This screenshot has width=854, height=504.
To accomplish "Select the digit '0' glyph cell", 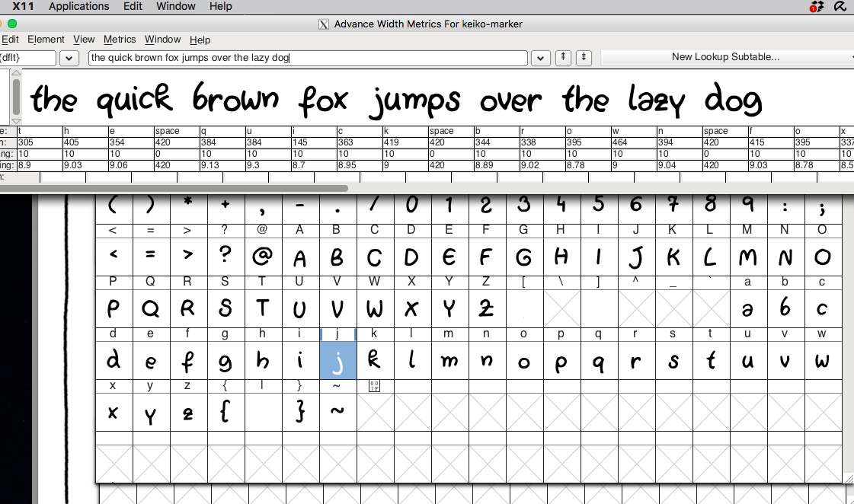I will pyautogui.click(x=412, y=209).
